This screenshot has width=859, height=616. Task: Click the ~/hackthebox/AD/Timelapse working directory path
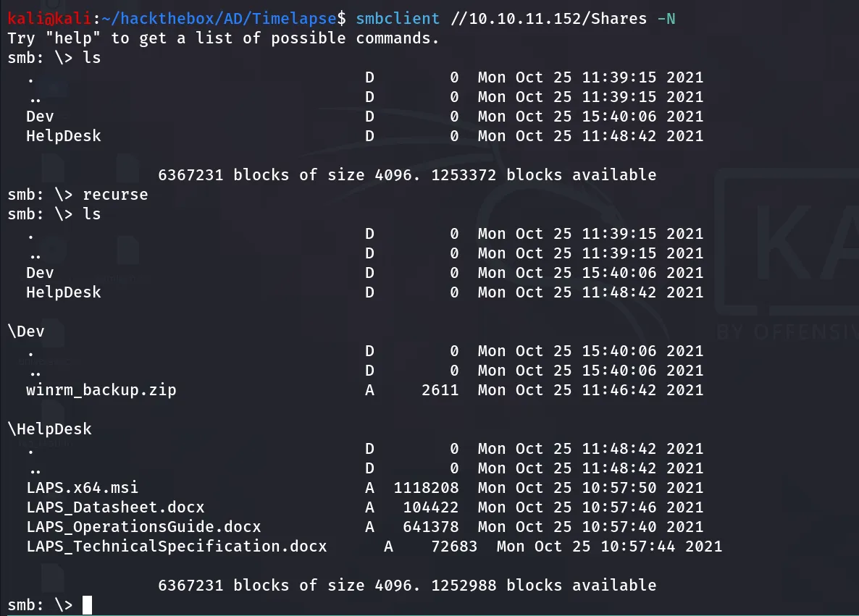[x=219, y=19]
